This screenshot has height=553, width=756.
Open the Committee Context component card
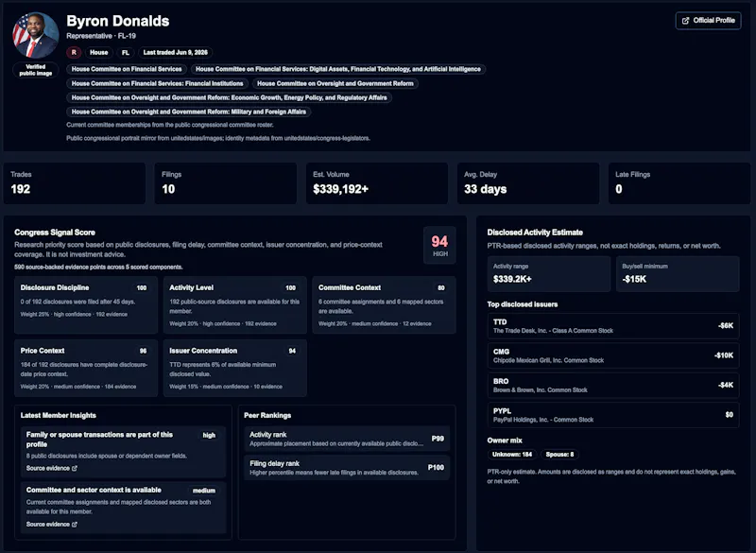point(384,305)
